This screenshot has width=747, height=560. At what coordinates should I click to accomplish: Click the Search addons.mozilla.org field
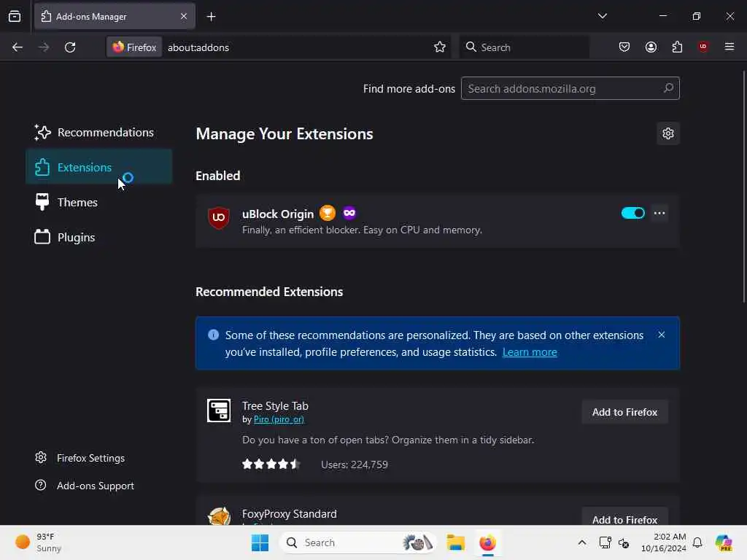pyautogui.click(x=570, y=88)
